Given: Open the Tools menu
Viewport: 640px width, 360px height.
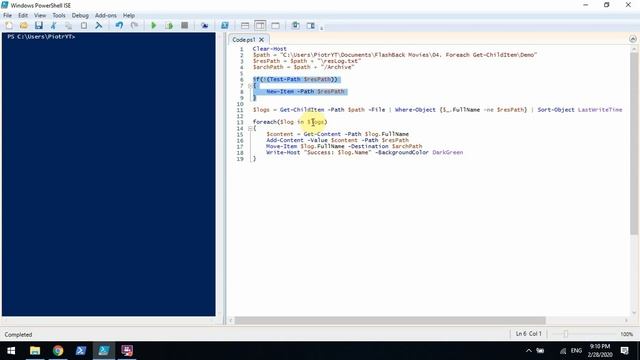Looking at the screenshot, I should pyautogui.click(x=59, y=16).
